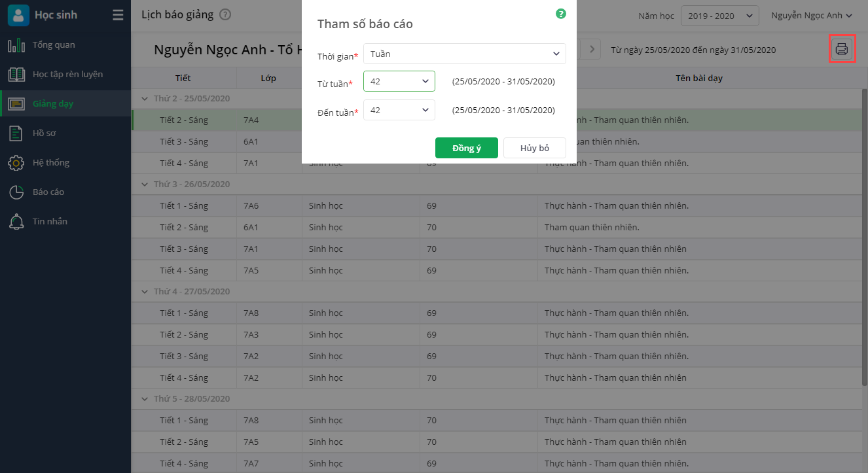Open help icon beside Lịch báo giảng
Screen dimensions: 868x473
tap(225, 15)
